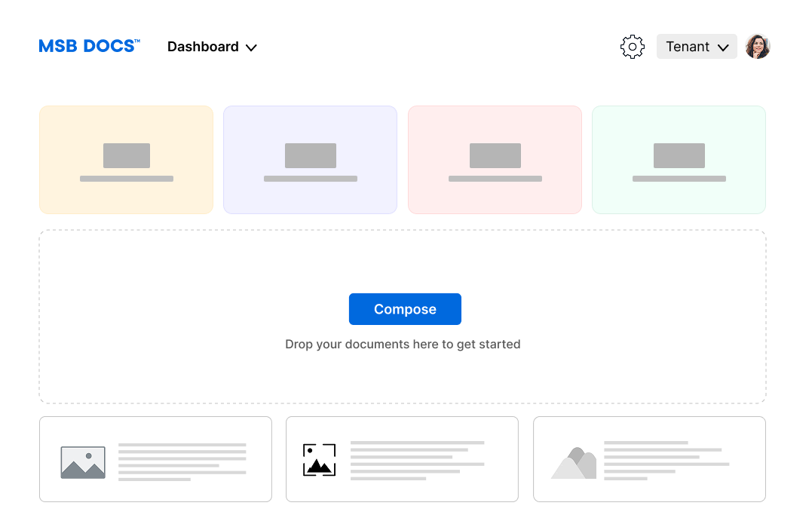Screen dimensions: 812x518
Task: Click text lines in the middle bottom card
Action: click(x=417, y=460)
